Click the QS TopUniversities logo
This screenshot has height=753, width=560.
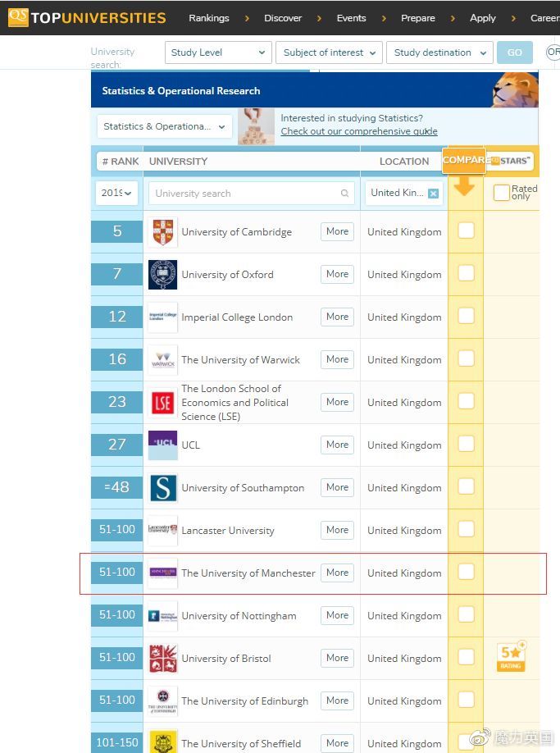tap(87, 18)
